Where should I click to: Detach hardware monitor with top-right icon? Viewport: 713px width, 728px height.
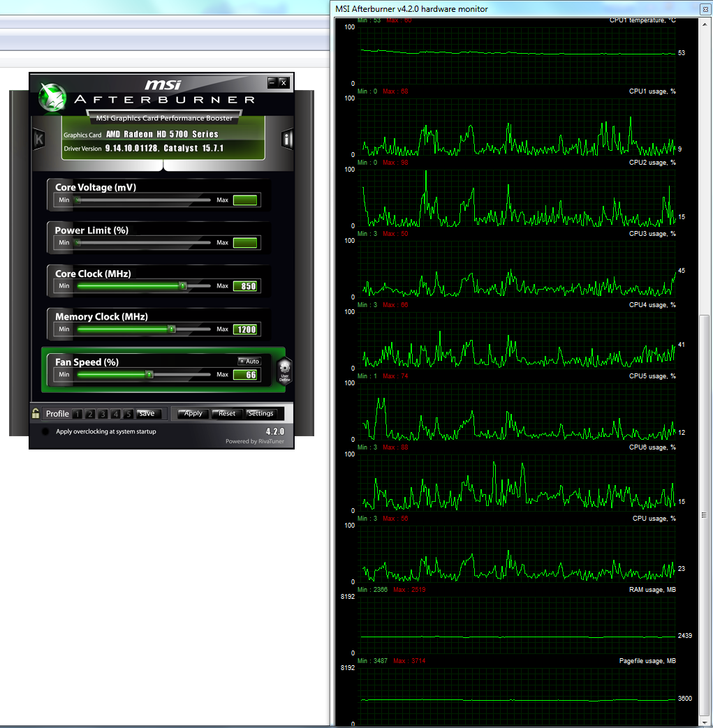[705, 9]
